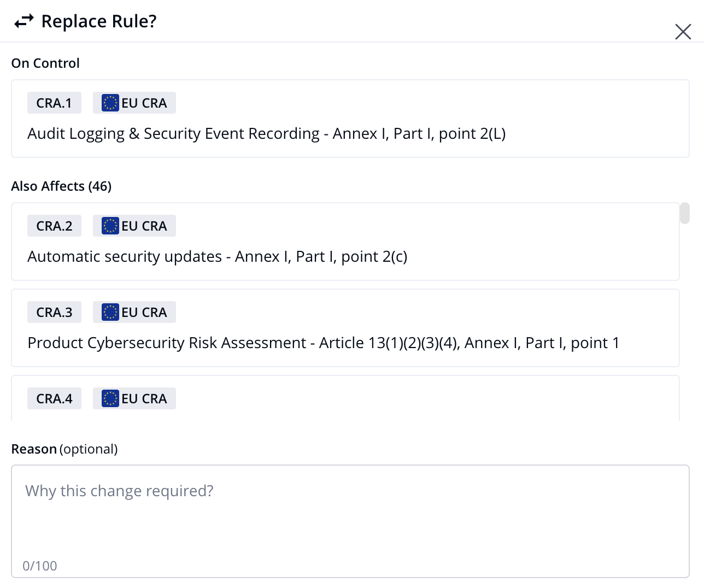Viewport: 704px width, 588px height.
Task: Click the Reason (optional) label
Action: tap(64, 449)
